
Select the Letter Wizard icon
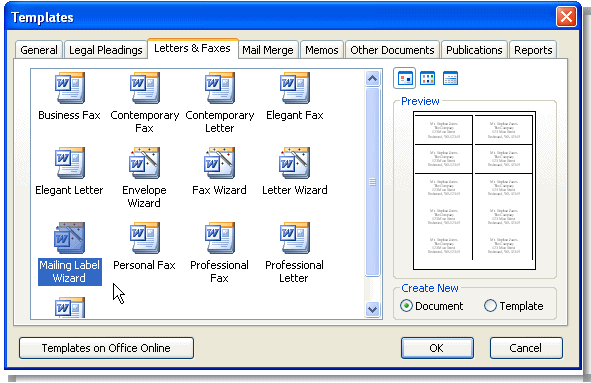click(294, 162)
